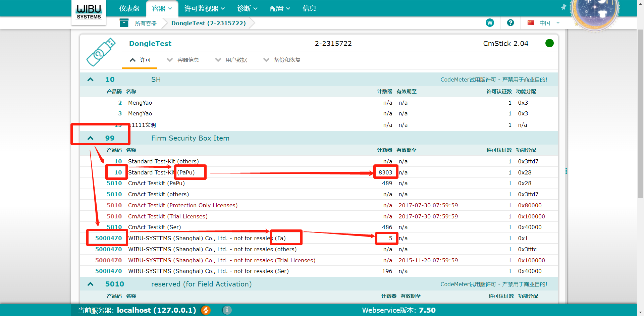Viewport: 644px width, 316px height.
Task: Click WIBU-SYSTEMS not for resales (Ser) entry
Action: [x=208, y=271]
